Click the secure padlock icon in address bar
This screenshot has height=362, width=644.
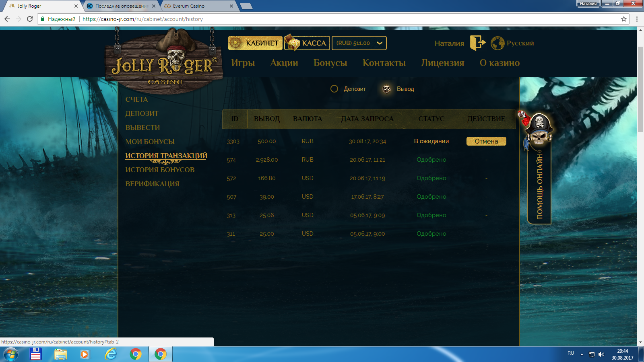43,19
